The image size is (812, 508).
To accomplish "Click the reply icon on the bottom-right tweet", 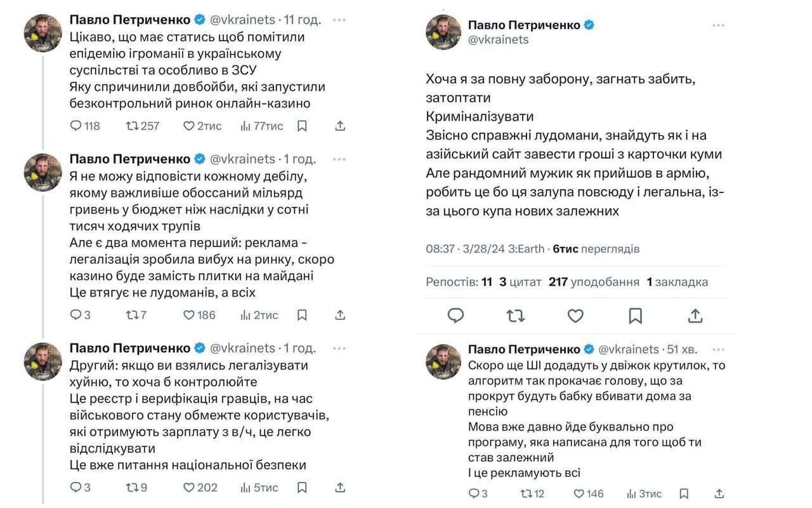I will click(x=472, y=493).
